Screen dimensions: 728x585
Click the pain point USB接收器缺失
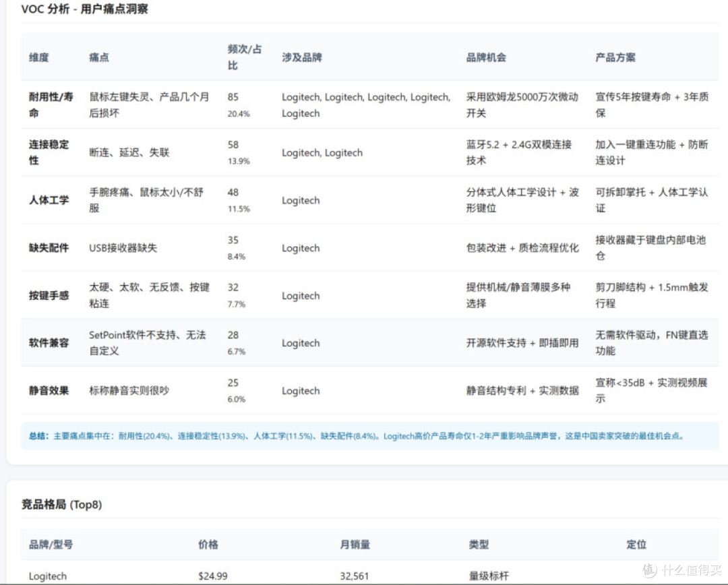tap(123, 248)
